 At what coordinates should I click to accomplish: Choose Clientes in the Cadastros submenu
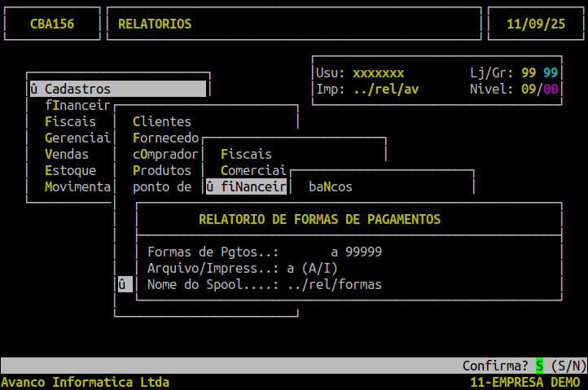(x=161, y=121)
